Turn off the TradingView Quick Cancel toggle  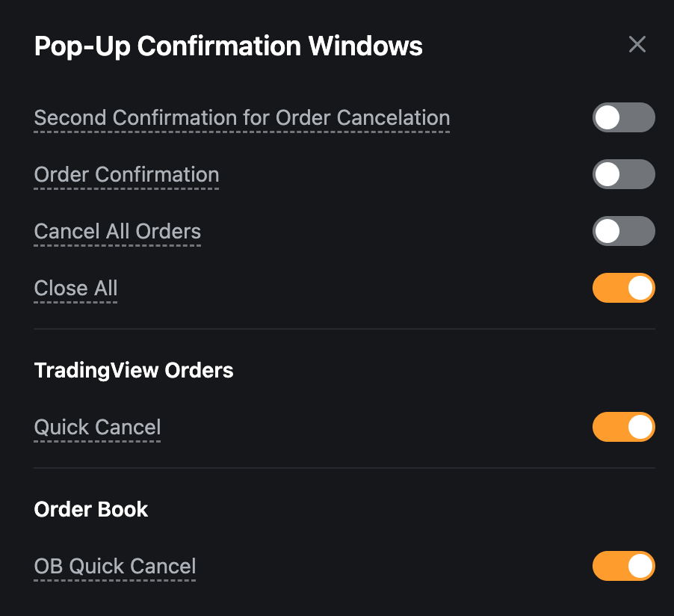(623, 428)
